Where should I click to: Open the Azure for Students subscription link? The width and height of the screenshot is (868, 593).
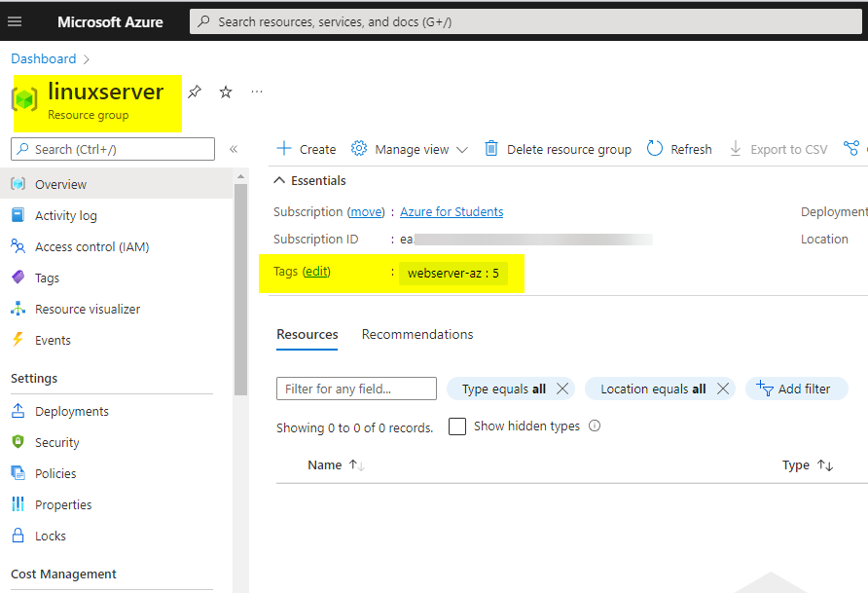point(452,211)
